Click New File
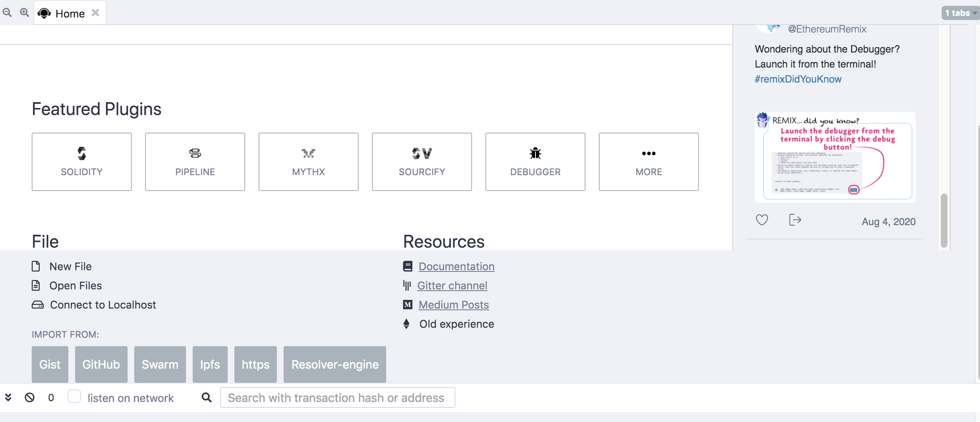The width and height of the screenshot is (980, 422). pos(70,266)
